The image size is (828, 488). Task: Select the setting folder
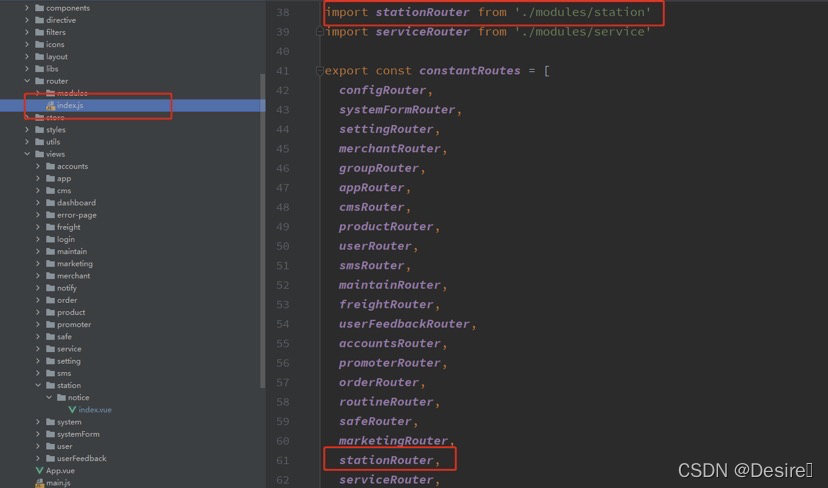(x=69, y=361)
